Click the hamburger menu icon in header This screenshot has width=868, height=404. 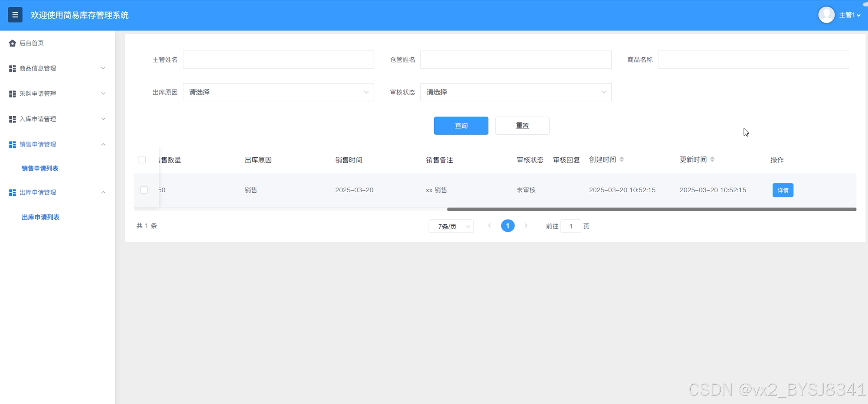pos(15,15)
